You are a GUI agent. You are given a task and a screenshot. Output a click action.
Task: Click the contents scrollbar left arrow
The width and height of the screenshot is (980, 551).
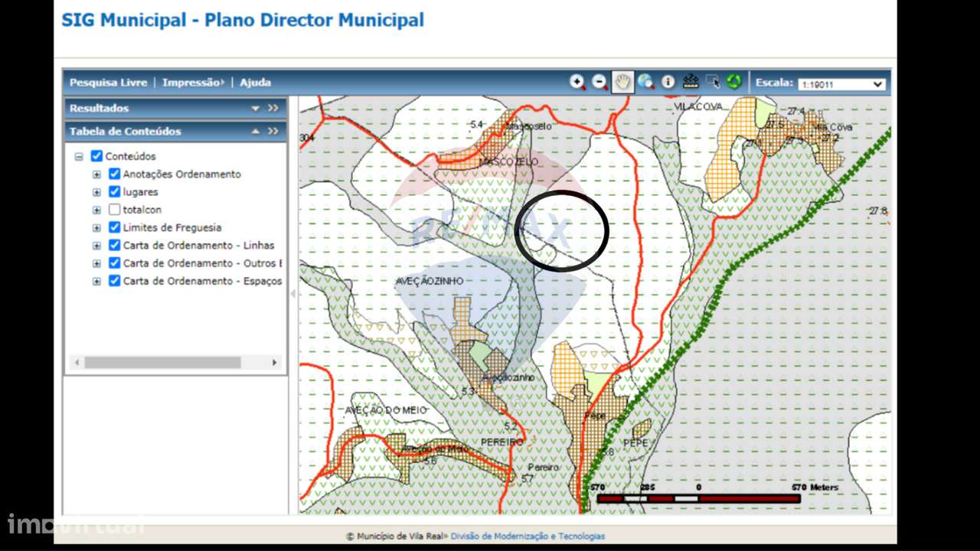point(77,362)
